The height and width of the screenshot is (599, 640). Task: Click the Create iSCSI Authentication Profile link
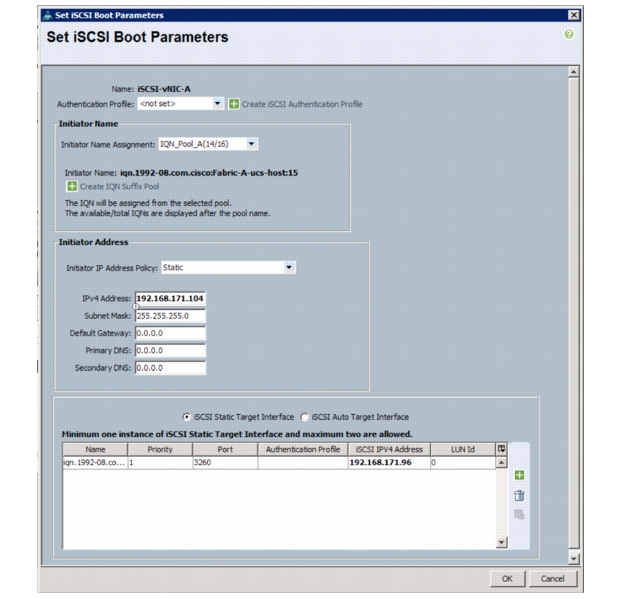tap(302, 104)
